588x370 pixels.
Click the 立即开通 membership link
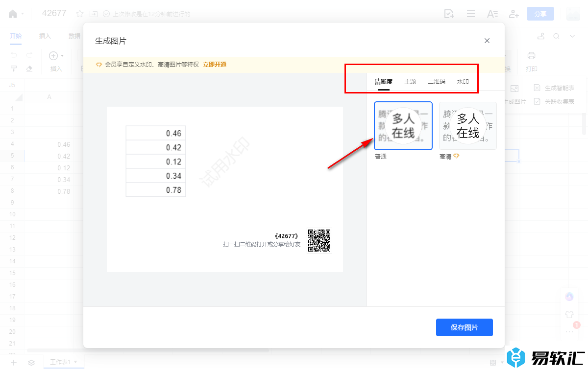215,65
